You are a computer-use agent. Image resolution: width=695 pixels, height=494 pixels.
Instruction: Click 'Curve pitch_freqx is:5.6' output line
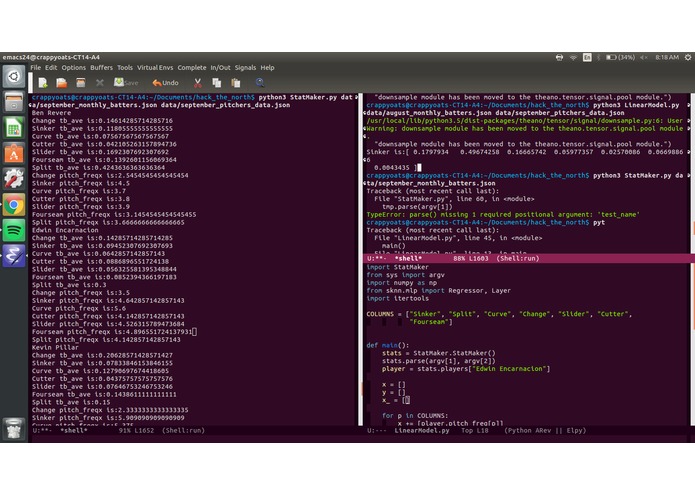78,308
